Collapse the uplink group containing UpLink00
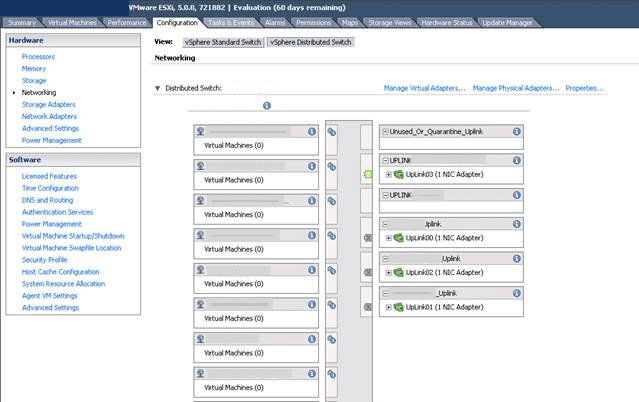639x402 pixels. 385,224
